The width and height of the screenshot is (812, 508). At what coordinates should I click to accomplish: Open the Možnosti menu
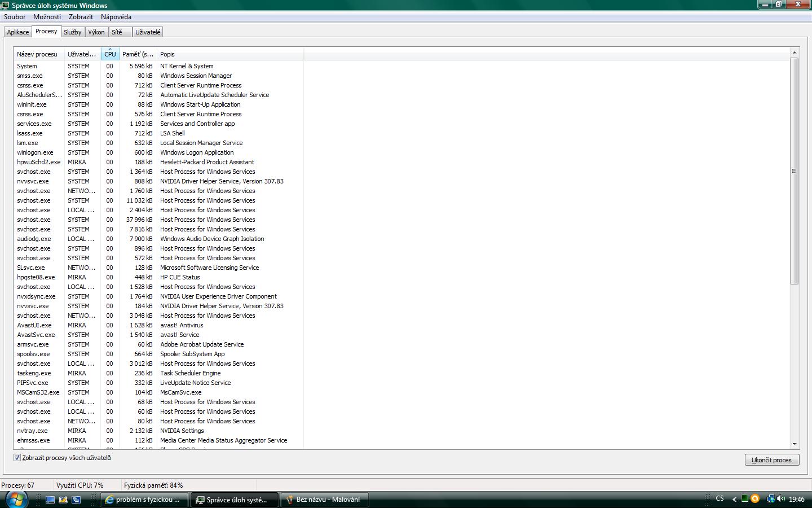[47, 17]
